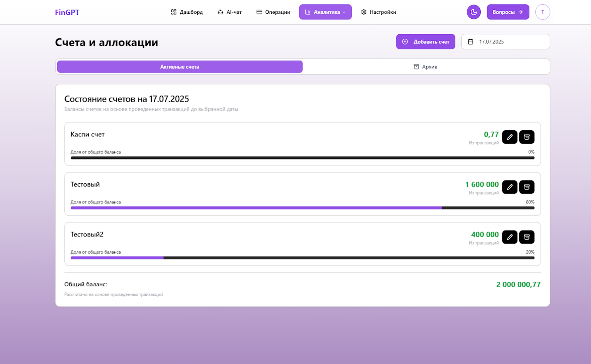Click the calendar icon in date field
Viewport: 591px width, 364px height.
pos(470,42)
